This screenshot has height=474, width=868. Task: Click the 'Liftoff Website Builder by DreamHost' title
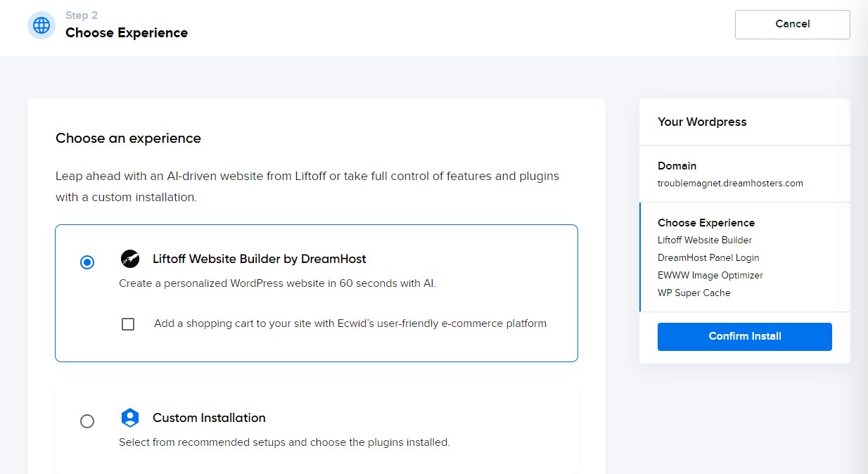[260, 259]
